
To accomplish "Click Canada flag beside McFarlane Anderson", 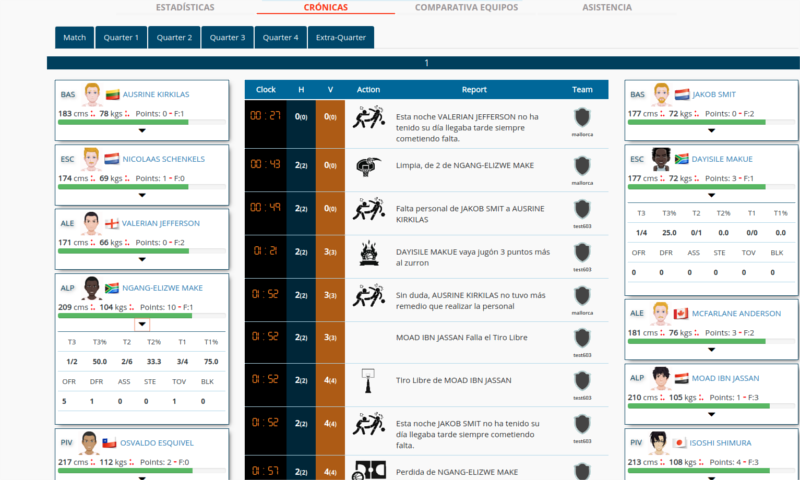I will click(682, 314).
